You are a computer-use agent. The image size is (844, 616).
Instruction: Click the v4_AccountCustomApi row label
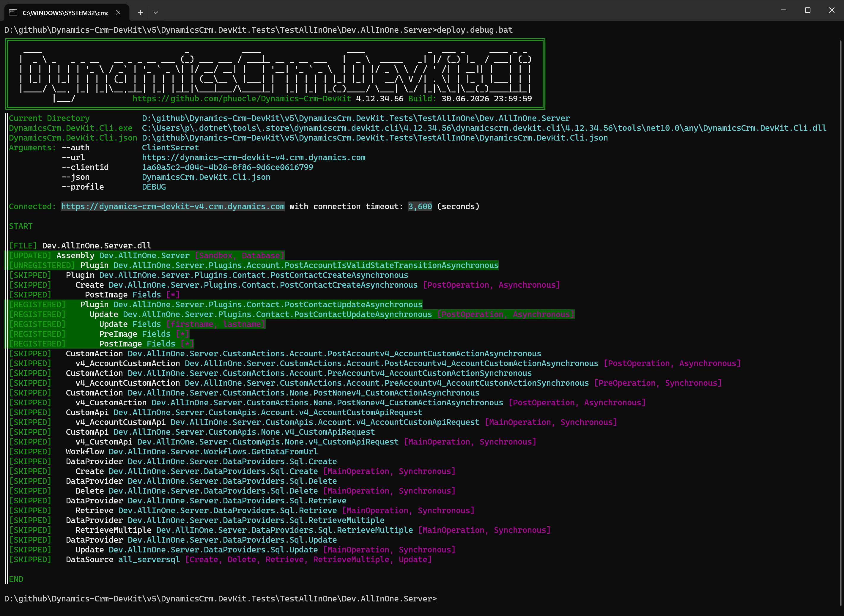[120, 422]
